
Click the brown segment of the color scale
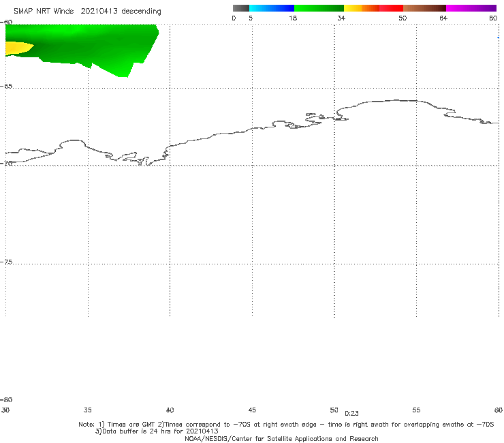tap(424, 8)
